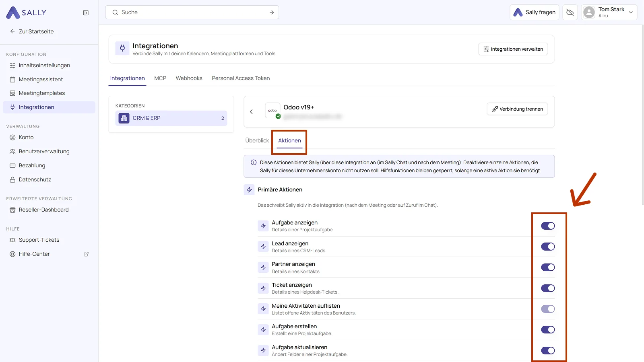Select the Integrationen tab
The image size is (644, 362).
[127, 78]
